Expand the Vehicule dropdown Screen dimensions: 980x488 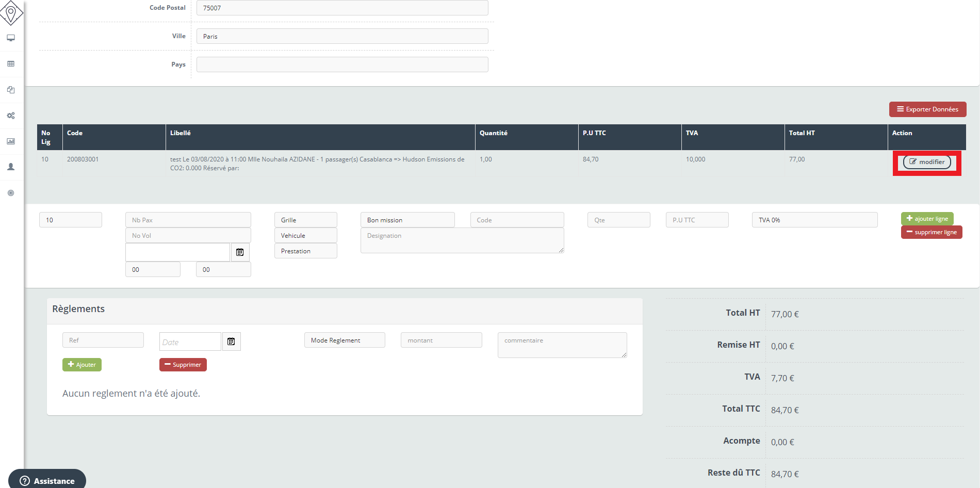coord(305,235)
